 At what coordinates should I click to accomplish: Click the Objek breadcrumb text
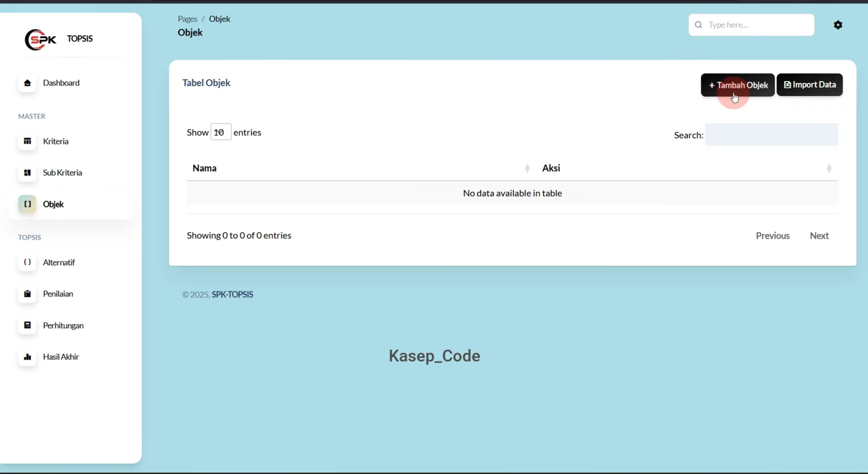pos(219,19)
